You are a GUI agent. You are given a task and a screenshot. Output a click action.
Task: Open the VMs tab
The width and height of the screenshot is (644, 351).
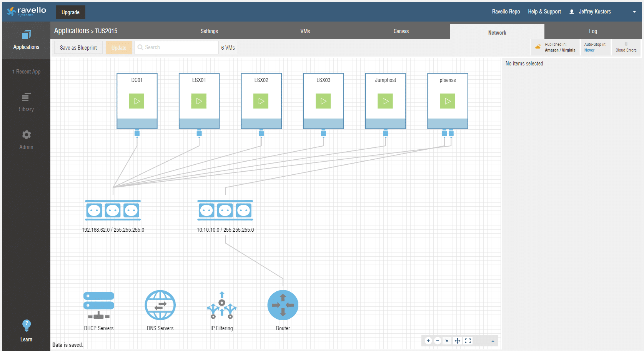point(305,31)
